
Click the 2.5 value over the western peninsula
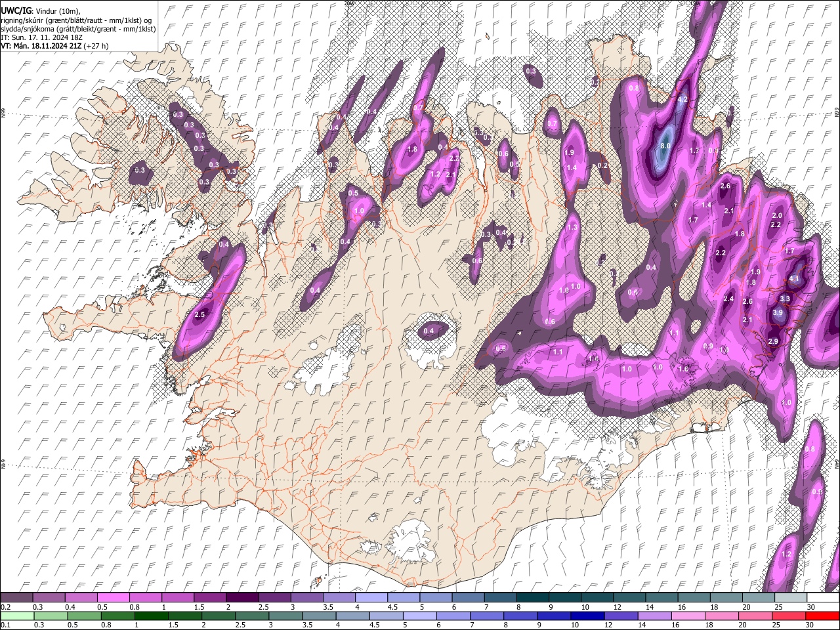(200, 315)
